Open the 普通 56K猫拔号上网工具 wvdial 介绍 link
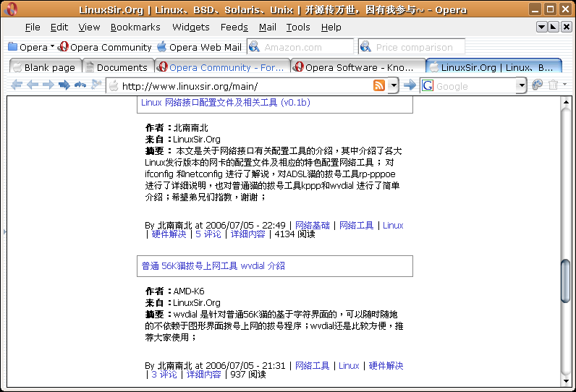Screen dimensions: 576x392 pos(213,265)
